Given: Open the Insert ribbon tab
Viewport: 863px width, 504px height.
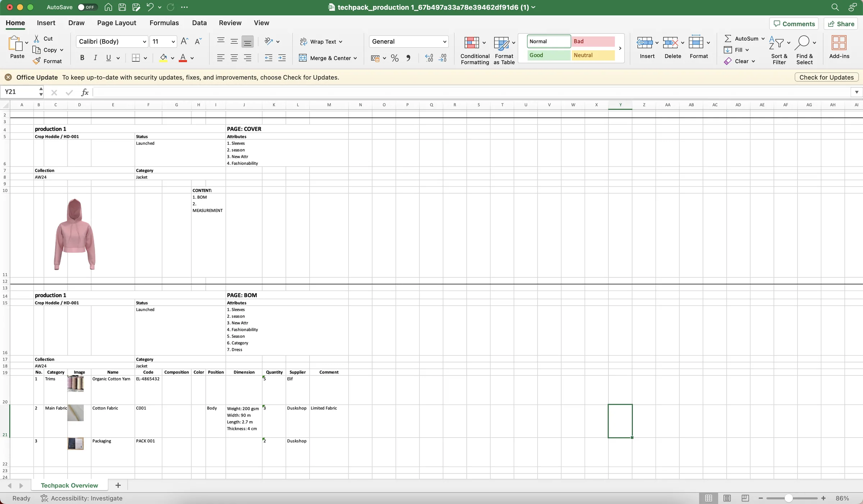Looking at the screenshot, I should 46,23.
